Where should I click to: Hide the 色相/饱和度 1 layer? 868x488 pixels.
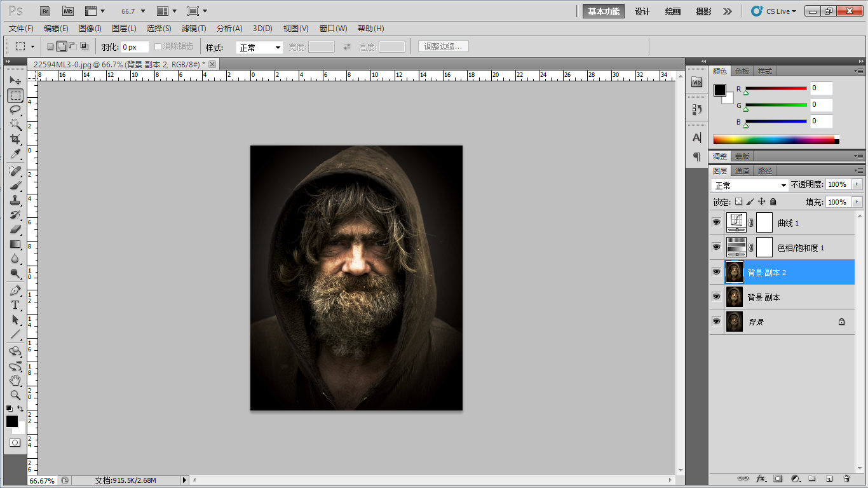pos(717,247)
